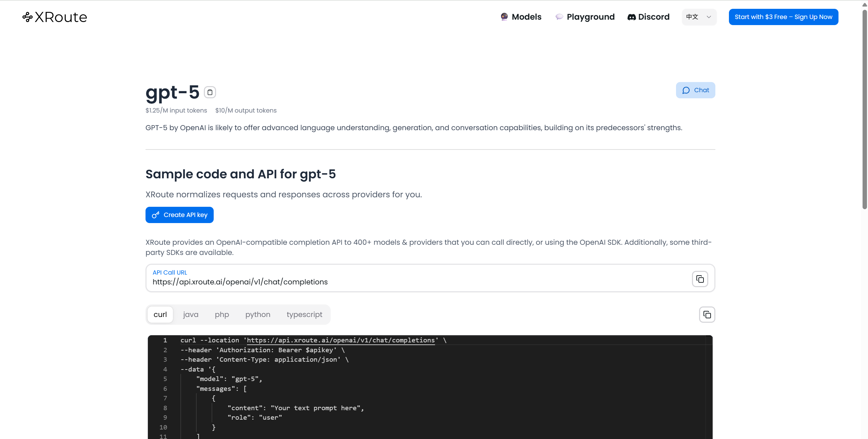Click the Discord icon in header
This screenshot has width=868, height=439.
[631, 17]
